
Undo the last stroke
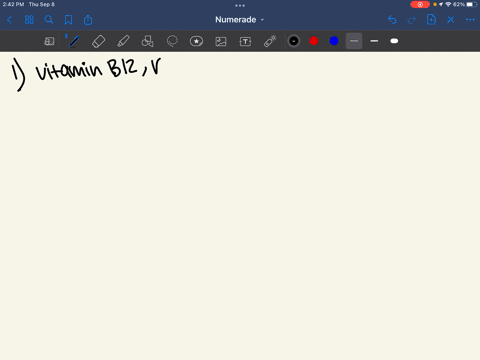392,20
